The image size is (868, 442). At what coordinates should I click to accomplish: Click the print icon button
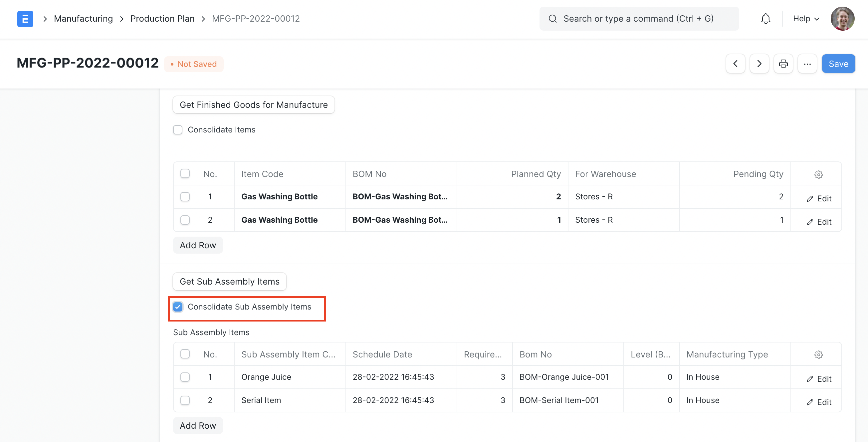pyautogui.click(x=783, y=64)
